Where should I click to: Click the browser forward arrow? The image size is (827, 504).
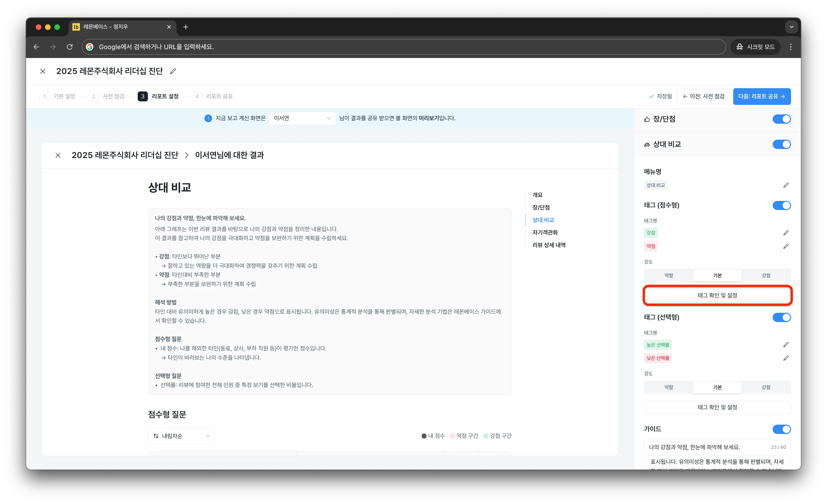[53, 47]
